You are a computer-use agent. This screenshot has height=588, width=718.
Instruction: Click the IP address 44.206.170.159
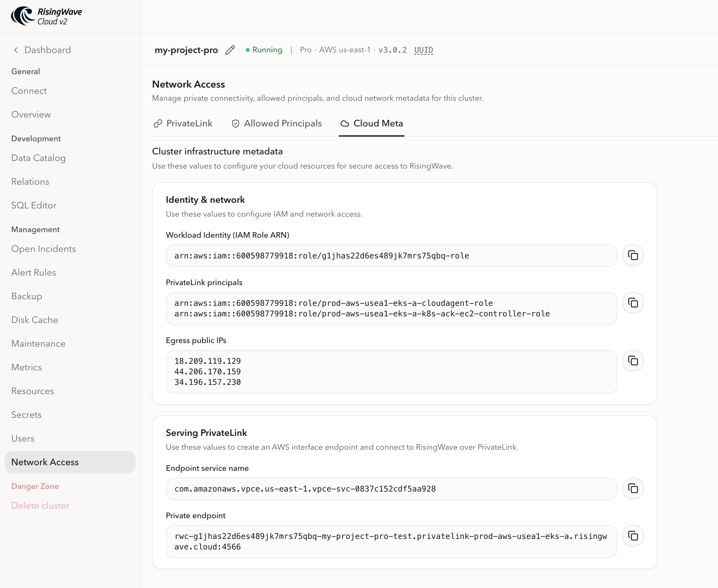click(208, 372)
